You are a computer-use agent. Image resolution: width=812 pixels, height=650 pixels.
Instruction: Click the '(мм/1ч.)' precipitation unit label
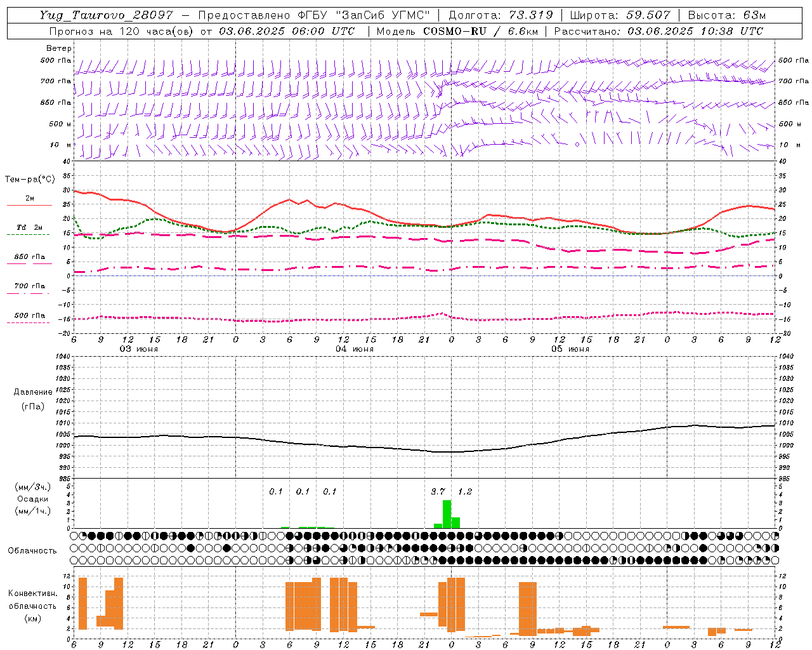tap(32, 511)
